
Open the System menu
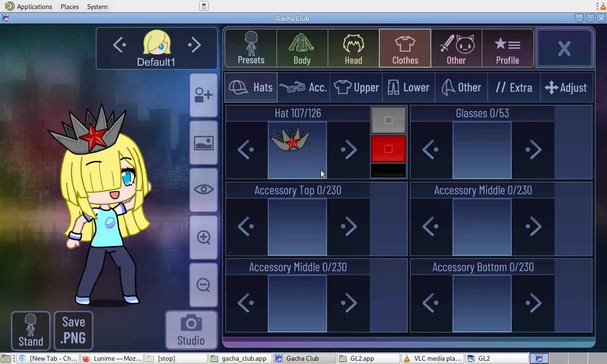[97, 7]
